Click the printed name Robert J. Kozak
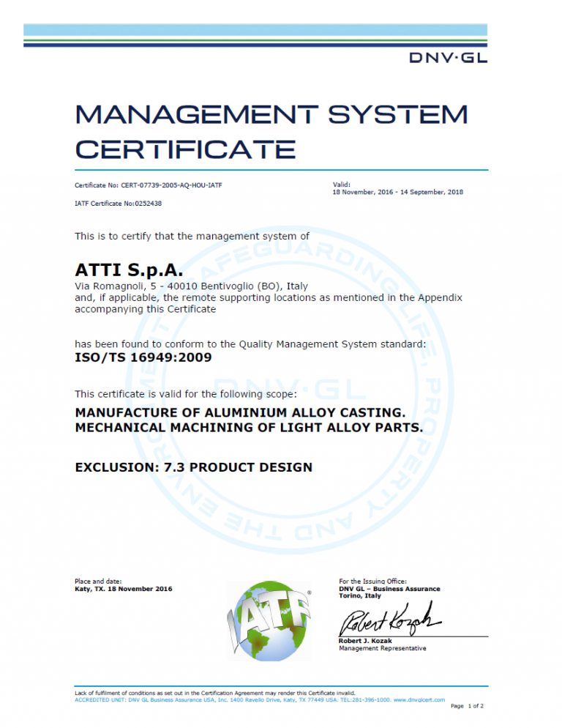Screen dimensions: 562x728 pyautogui.click(x=365, y=641)
